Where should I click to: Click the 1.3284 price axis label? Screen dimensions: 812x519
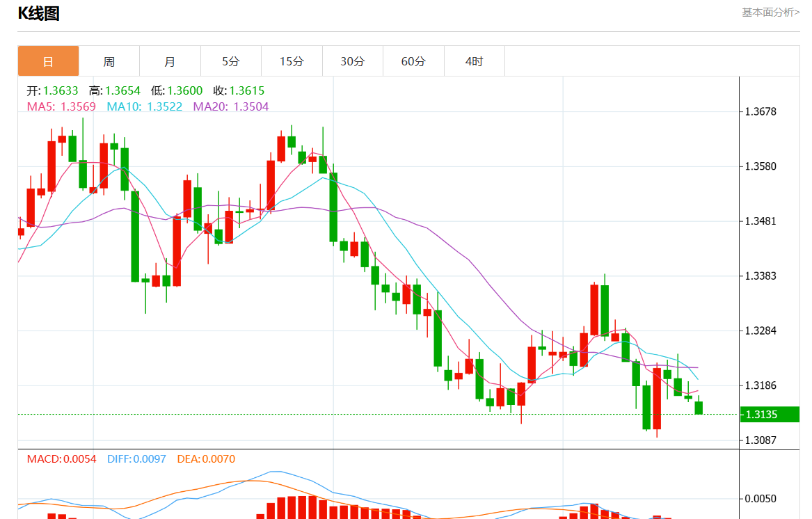point(761,330)
